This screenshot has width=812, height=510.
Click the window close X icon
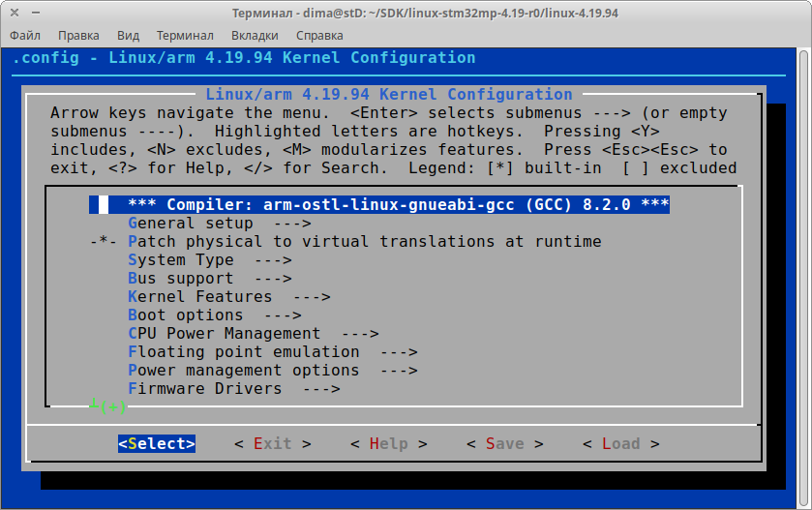(15, 13)
